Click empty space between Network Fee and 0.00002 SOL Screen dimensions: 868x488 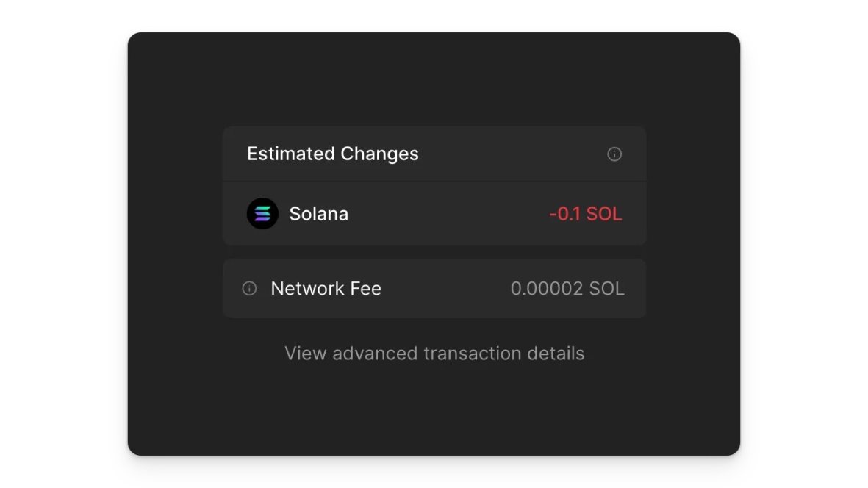pos(446,289)
